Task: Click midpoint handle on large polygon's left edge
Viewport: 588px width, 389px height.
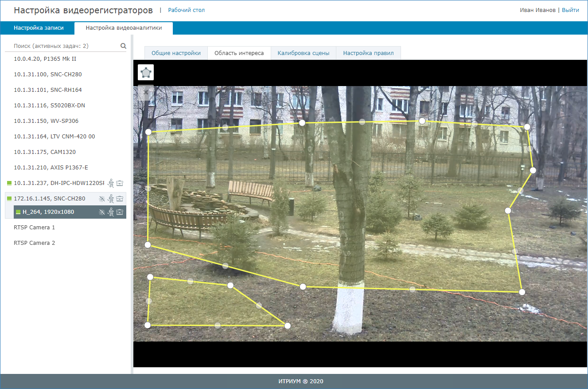Action: coord(148,189)
